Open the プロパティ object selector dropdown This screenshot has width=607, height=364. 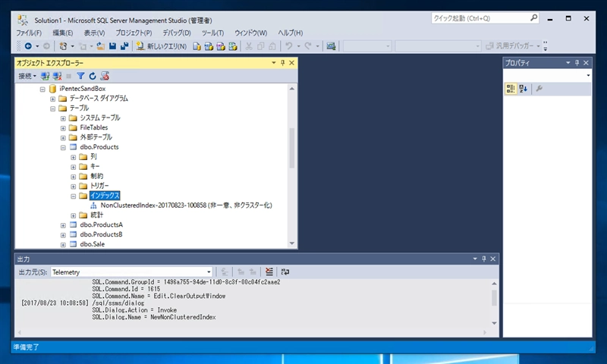(x=588, y=75)
